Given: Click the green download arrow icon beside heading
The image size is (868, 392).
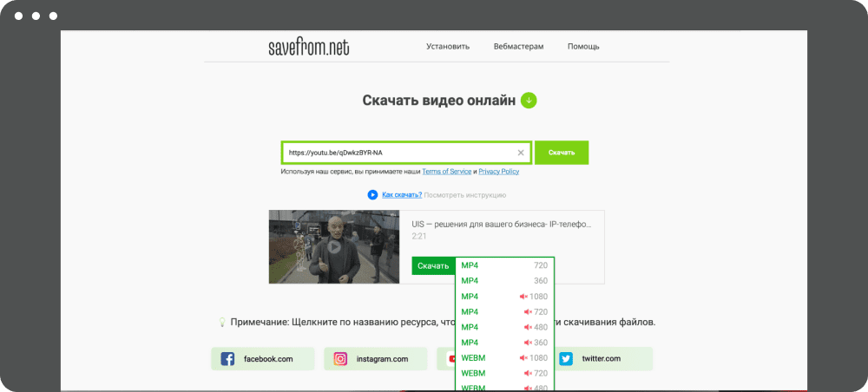Looking at the screenshot, I should point(529,101).
